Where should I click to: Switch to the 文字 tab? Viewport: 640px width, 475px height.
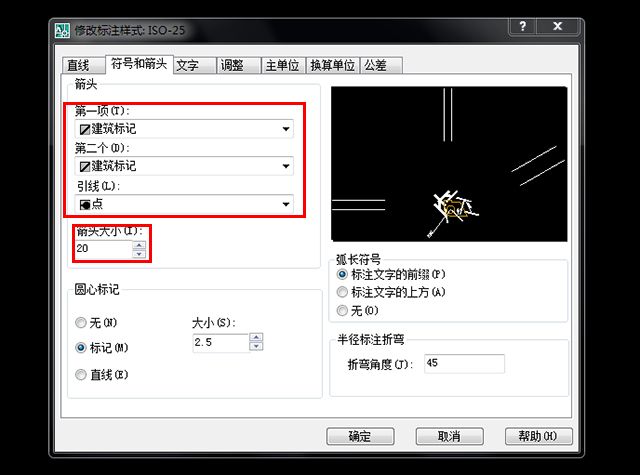click(x=195, y=65)
